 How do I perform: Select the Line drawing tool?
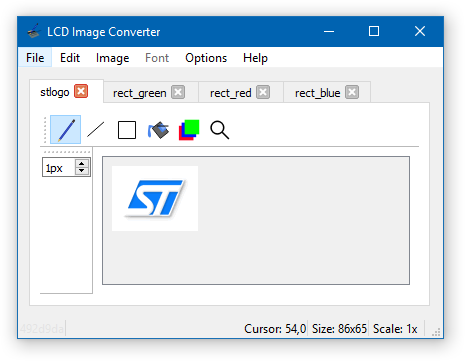click(96, 129)
